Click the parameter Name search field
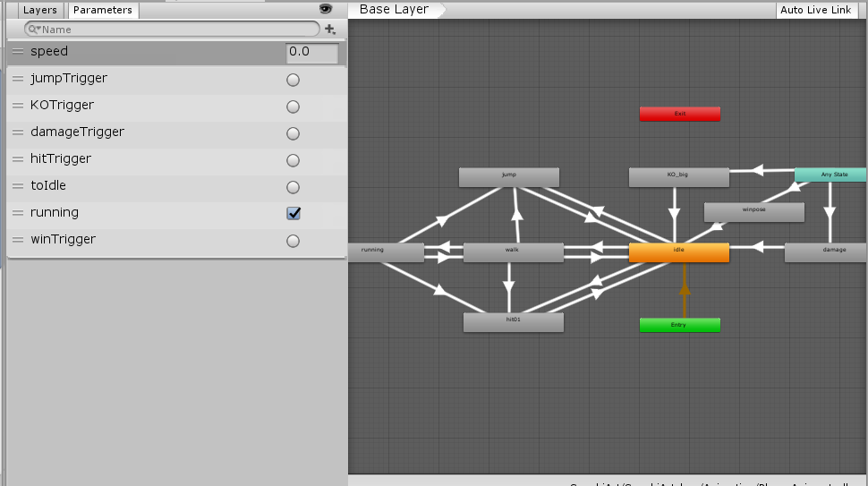Viewport: 868px width, 486px height. coord(174,30)
